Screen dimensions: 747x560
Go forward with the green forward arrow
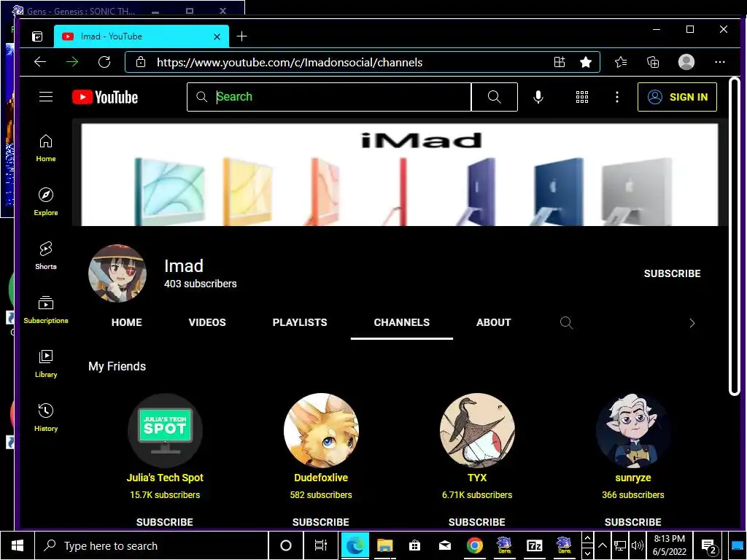point(72,62)
